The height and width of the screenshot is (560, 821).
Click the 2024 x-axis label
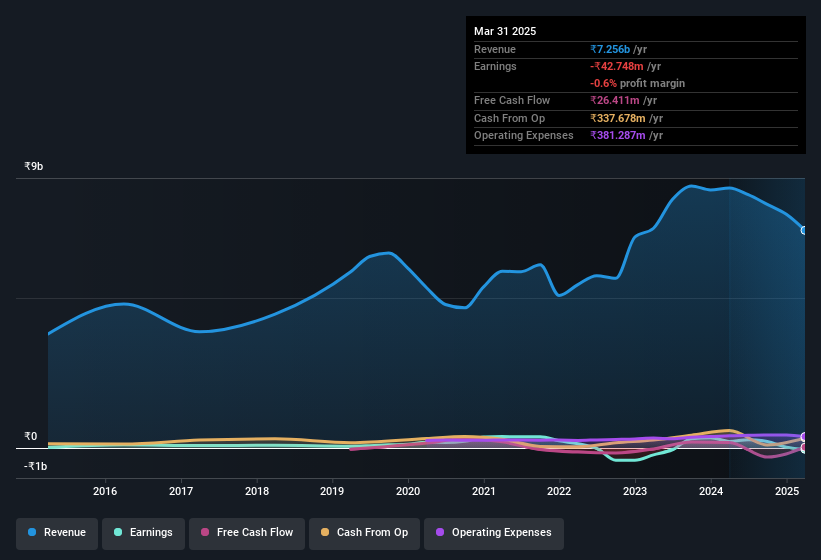pyautogui.click(x=711, y=491)
